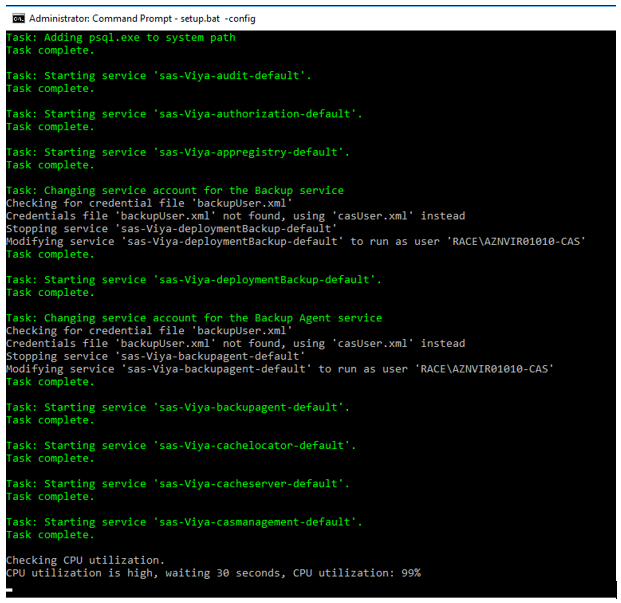621x603 pixels.
Task: Click "Starting service 'sas-Viya-casmanagement-default'" line
Action: point(184,522)
